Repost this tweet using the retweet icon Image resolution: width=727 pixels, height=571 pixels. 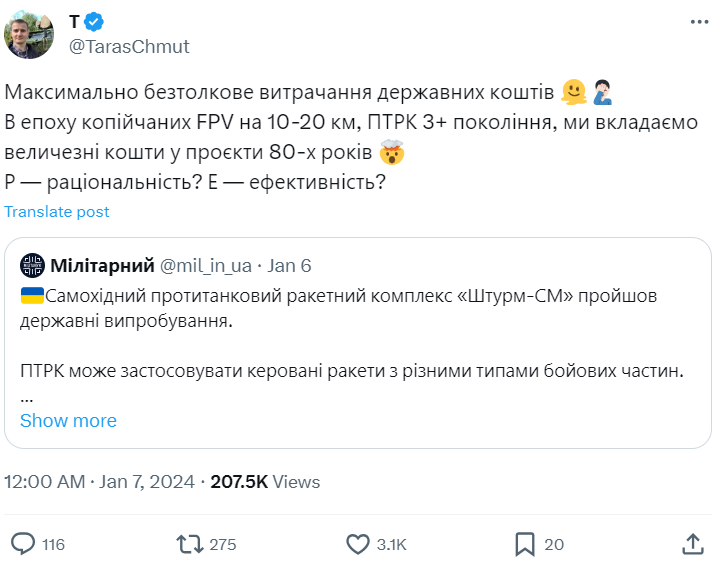[189, 544]
